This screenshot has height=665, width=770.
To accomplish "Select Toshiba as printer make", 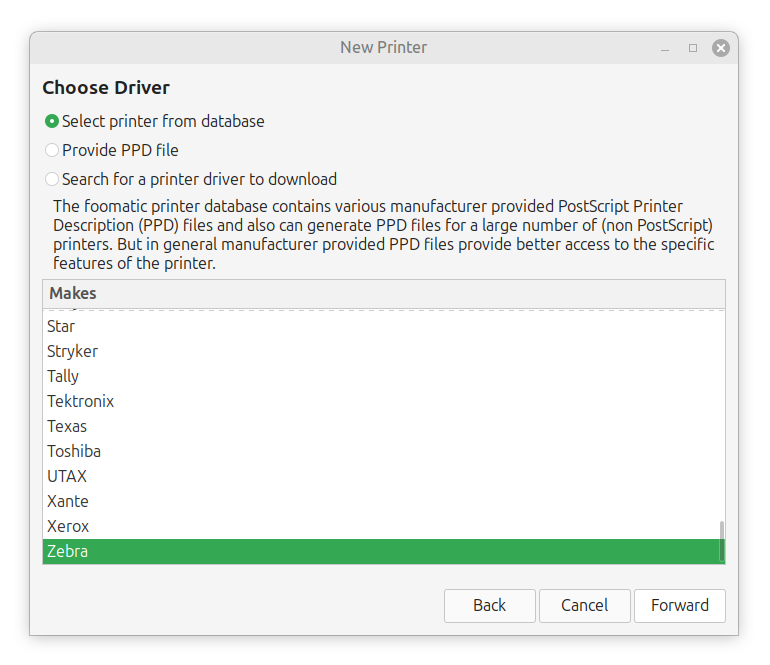I will (74, 451).
